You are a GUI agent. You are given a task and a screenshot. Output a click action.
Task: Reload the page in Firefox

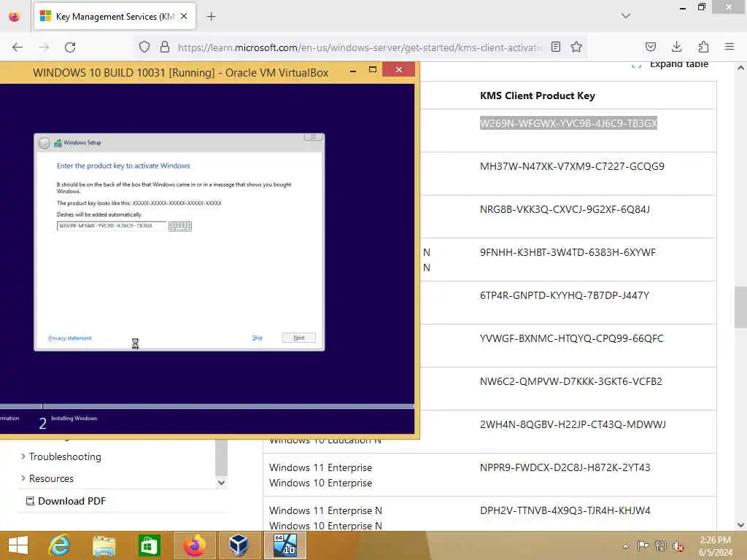click(70, 47)
